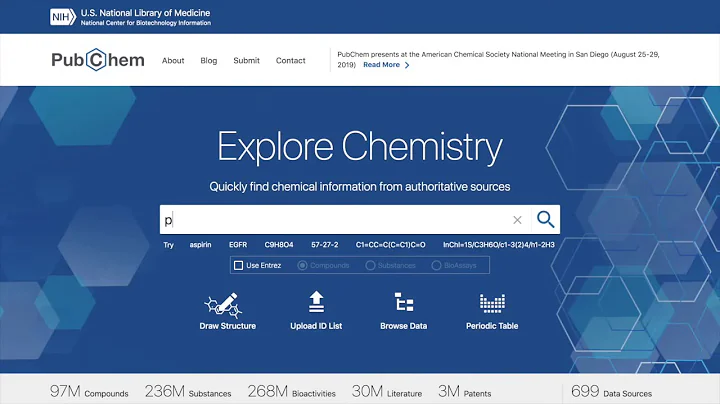The width and height of the screenshot is (720, 404).
Task: Click the 699 Data Sources statistic
Action: pyautogui.click(x=611, y=392)
